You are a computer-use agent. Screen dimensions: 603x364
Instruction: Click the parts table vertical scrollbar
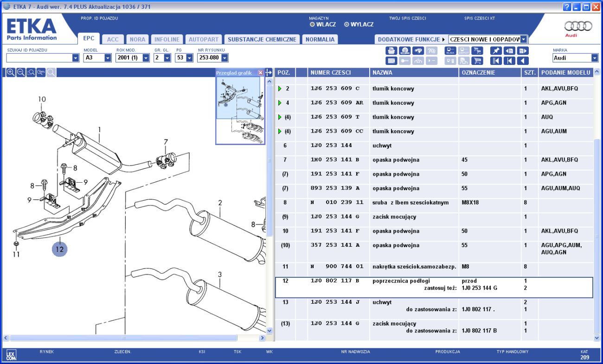pos(597,236)
